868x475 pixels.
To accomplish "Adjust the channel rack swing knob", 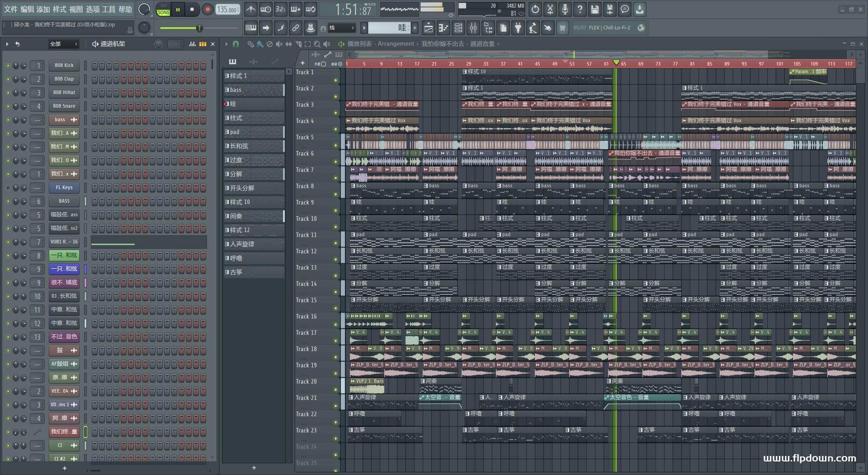I will (x=159, y=44).
